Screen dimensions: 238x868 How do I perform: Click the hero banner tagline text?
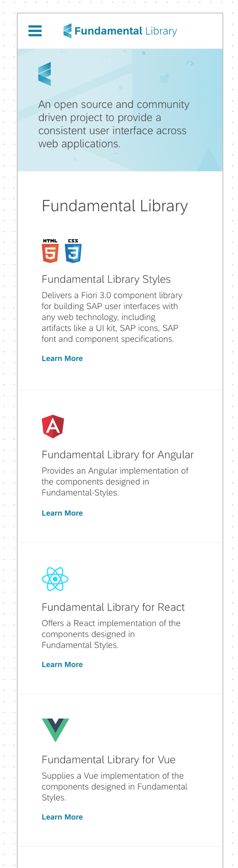click(x=114, y=124)
